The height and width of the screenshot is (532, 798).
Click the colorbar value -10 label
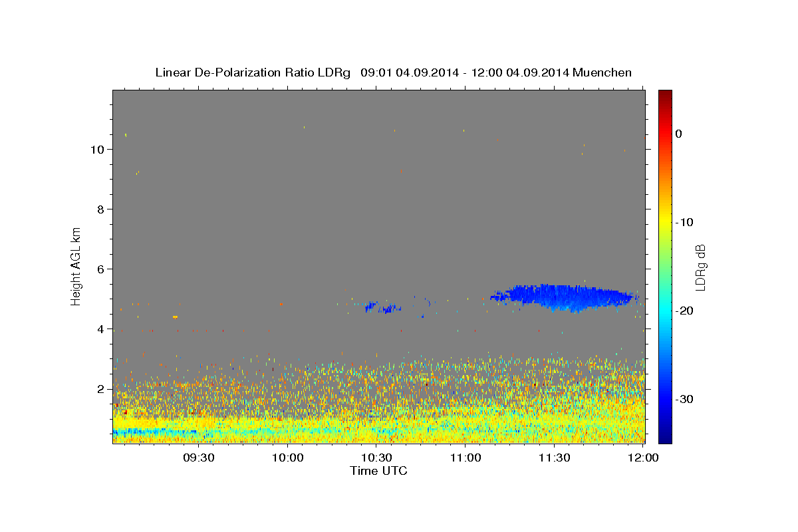(685, 222)
